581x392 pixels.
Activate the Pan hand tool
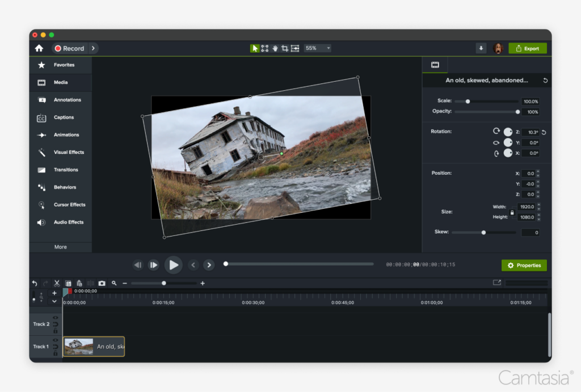click(275, 48)
